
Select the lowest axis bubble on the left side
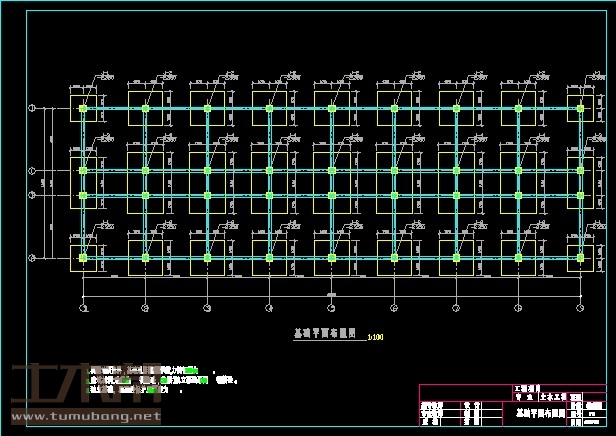(32, 259)
